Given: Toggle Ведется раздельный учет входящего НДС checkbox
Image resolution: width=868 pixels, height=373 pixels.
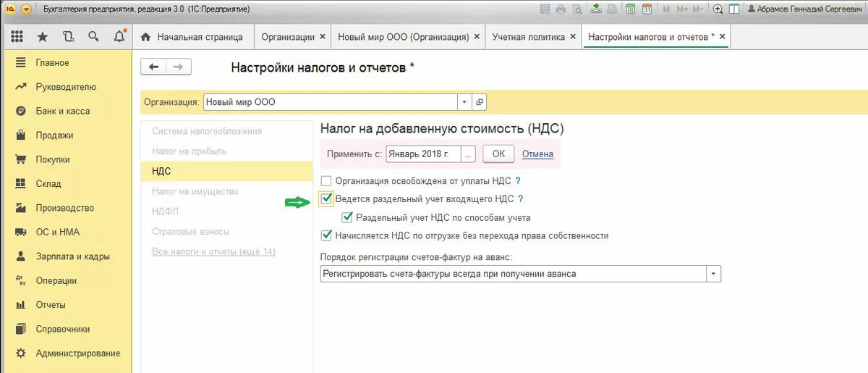Looking at the screenshot, I should click(x=327, y=198).
